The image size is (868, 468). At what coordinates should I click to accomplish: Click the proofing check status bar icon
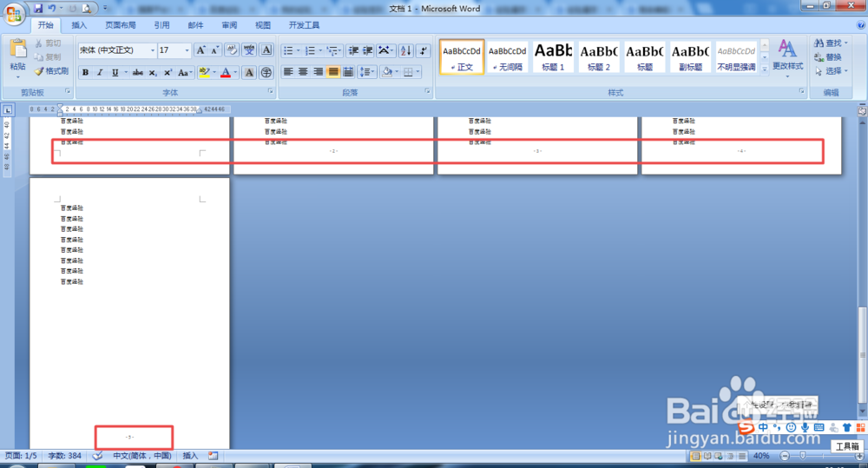tap(97, 456)
